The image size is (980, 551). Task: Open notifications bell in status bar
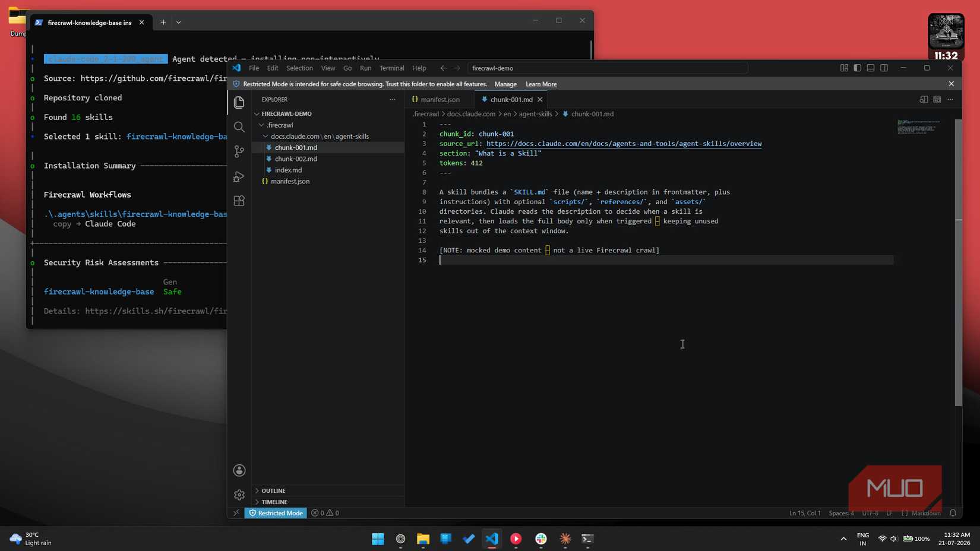tap(953, 513)
